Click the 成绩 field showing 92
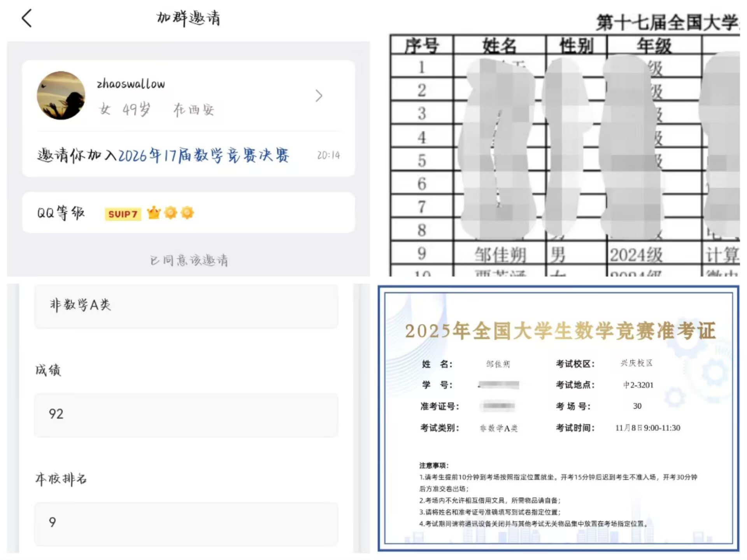Screen dimensions: 747x560 point(186,415)
